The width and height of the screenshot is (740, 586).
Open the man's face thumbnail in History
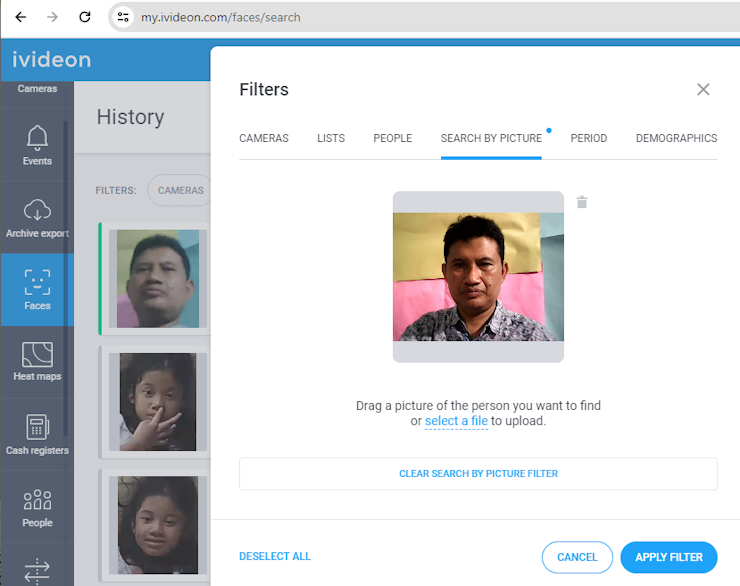pyautogui.click(x=158, y=279)
